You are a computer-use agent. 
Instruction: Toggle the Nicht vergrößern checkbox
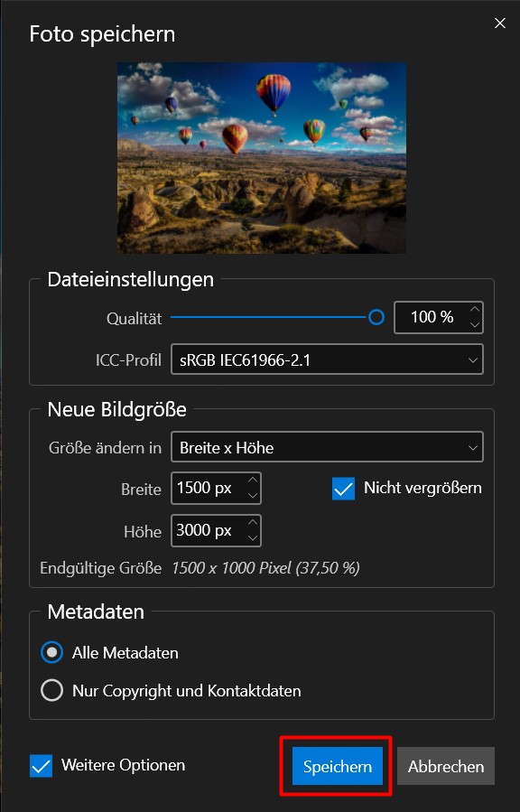click(x=344, y=489)
